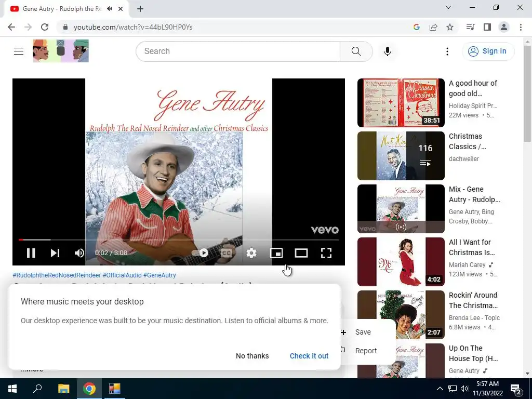Screen dimensions: 532x399
Task: Open #RudolphtheRedNosedReindeer hashtag link
Action: coord(57,275)
